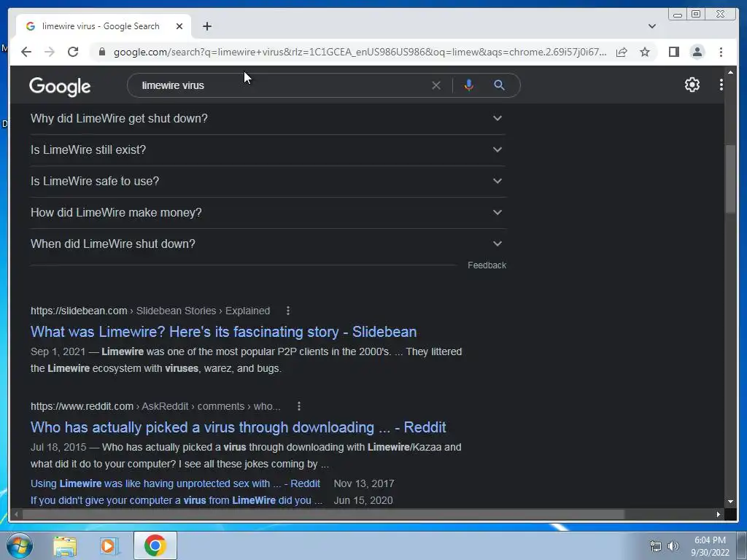Click the https://slidebean.com breadcrumb
747x560 pixels.
tap(79, 311)
